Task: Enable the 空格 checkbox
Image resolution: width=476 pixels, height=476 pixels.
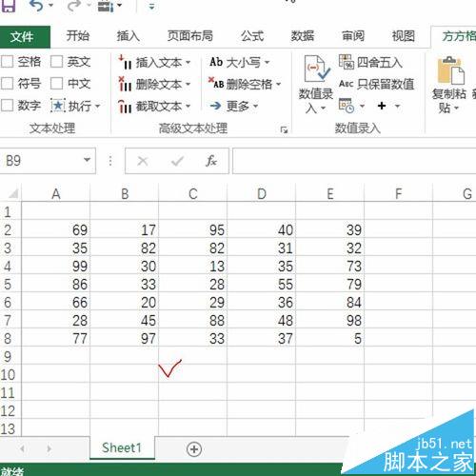Action: tap(7, 62)
